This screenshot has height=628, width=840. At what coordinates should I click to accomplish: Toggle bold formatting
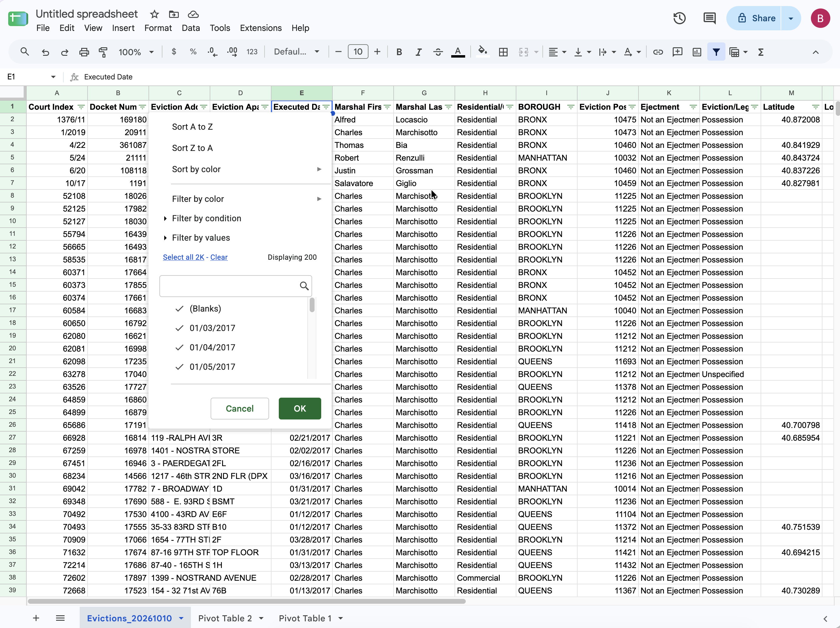[399, 52]
